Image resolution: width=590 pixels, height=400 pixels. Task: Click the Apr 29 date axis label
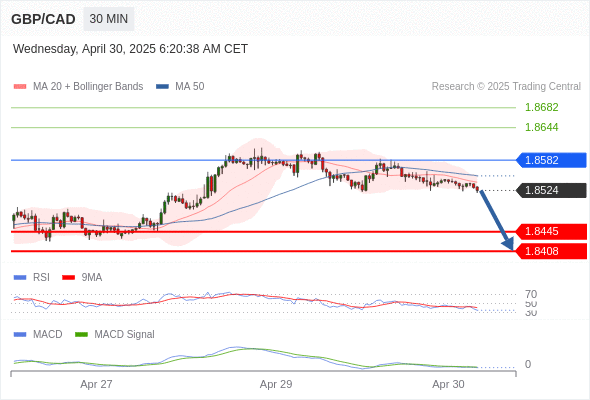click(x=276, y=385)
